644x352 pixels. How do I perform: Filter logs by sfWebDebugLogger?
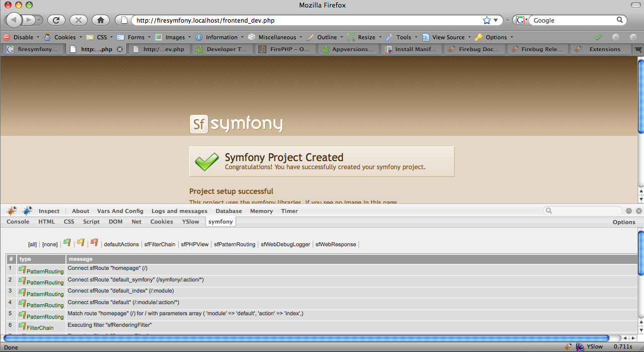[x=285, y=244]
